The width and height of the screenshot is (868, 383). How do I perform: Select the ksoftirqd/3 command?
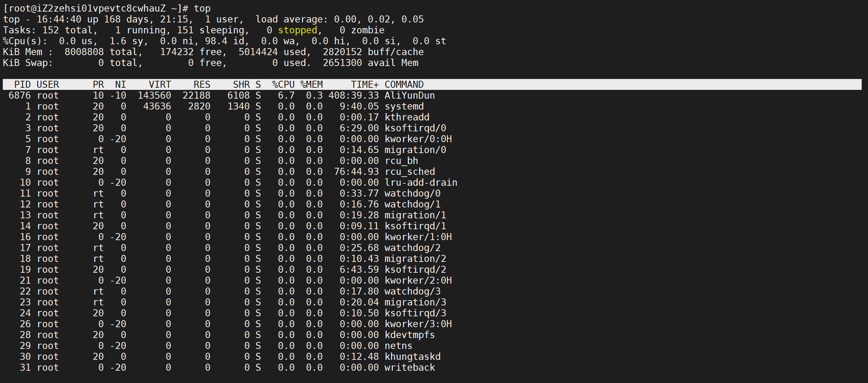pos(415,313)
